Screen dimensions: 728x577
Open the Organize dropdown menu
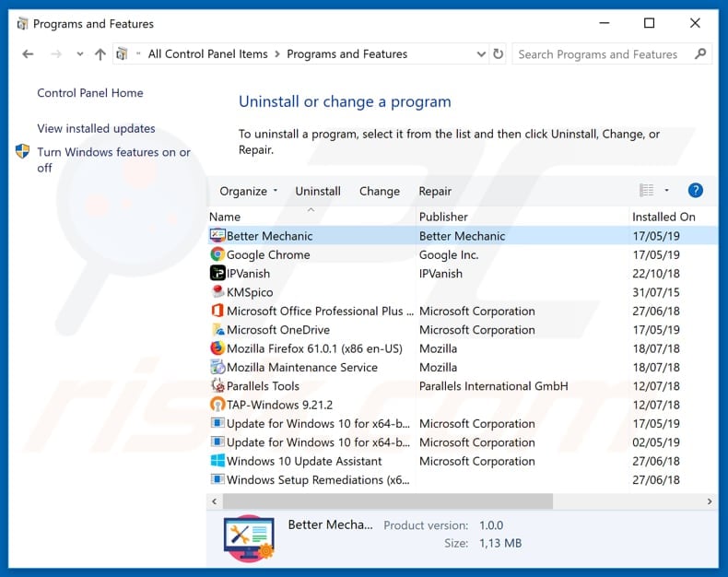pyautogui.click(x=249, y=191)
